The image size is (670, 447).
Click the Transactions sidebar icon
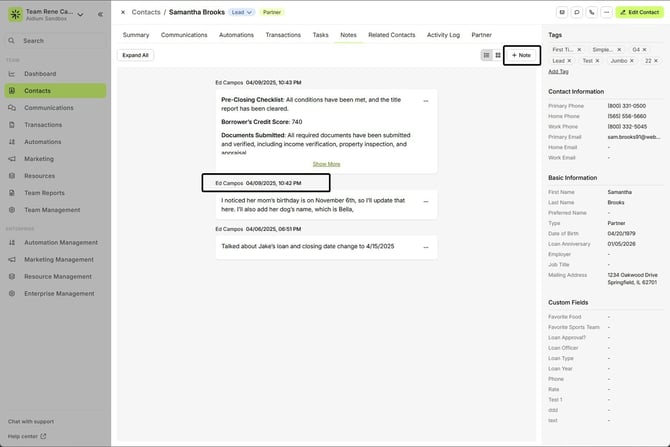pos(12,125)
